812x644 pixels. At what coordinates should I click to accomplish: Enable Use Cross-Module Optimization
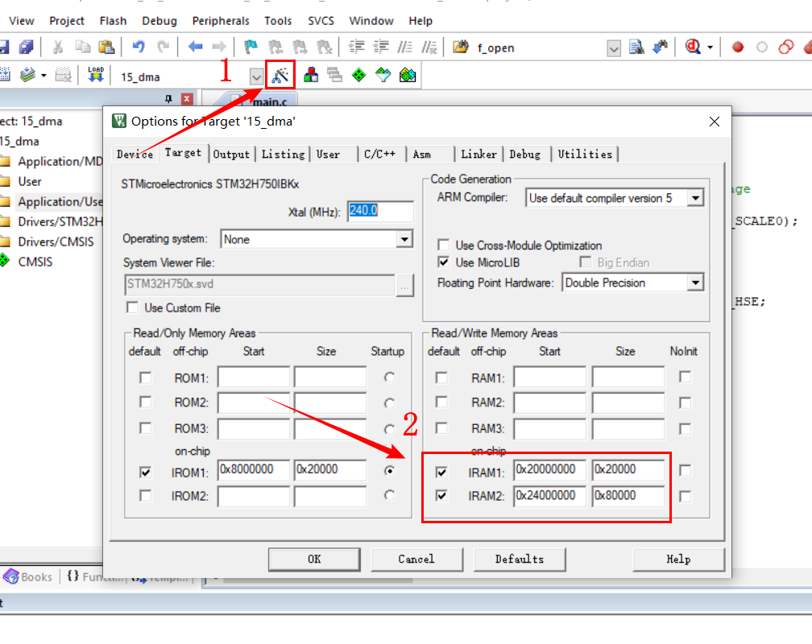443,246
